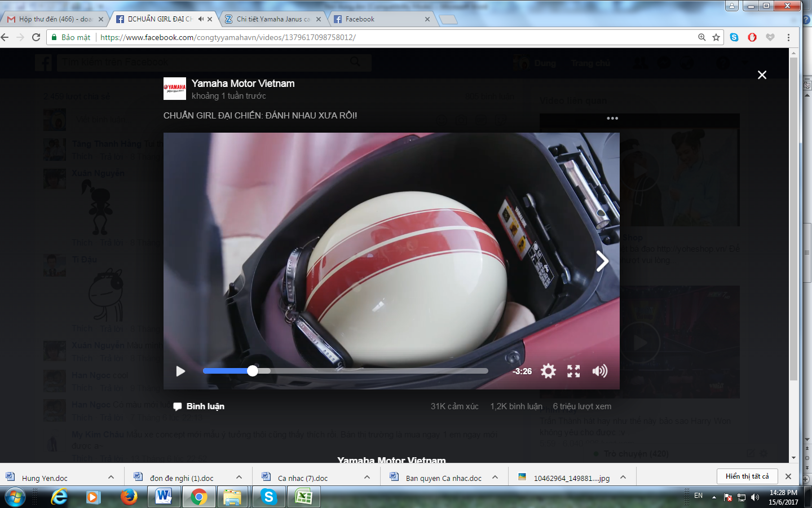
Task: Expand options for Hung Yen.doc download
Action: pos(111,478)
